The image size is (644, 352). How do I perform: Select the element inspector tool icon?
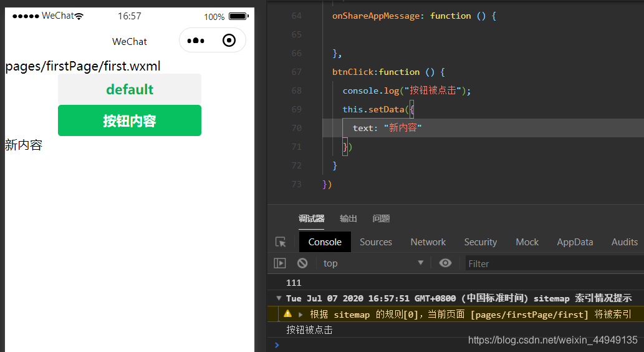[x=281, y=242]
